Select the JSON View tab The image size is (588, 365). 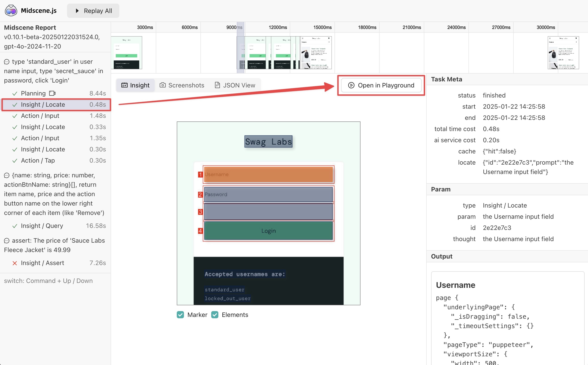[234, 85]
